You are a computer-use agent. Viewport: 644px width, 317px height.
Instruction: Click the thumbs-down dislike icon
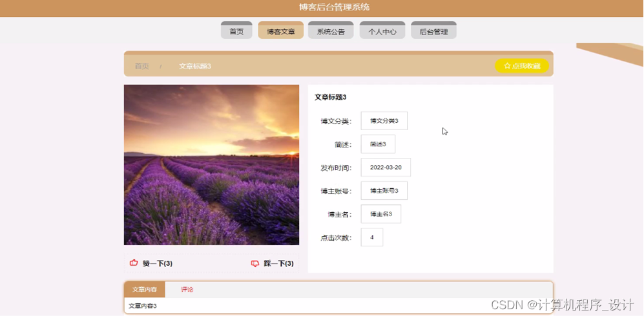click(255, 263)
